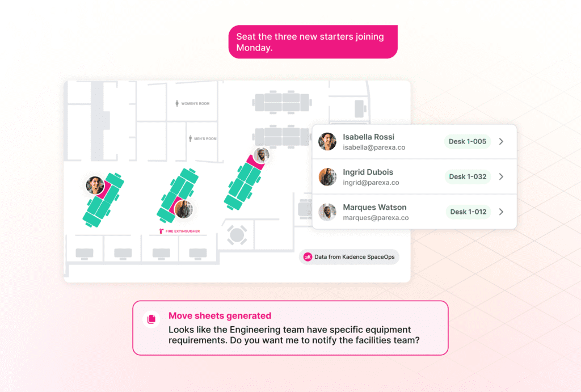Click the avatar pin atop the right green desk cluster
The width and height of the screenshot is (581, 392).
pyautogui.click(x=261, y=154)
